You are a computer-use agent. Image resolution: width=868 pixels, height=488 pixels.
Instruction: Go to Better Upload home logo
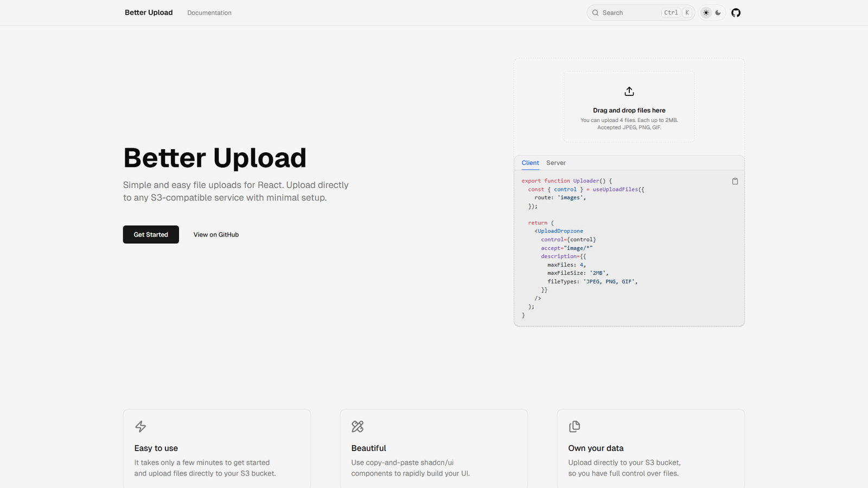tap(149, 12)
